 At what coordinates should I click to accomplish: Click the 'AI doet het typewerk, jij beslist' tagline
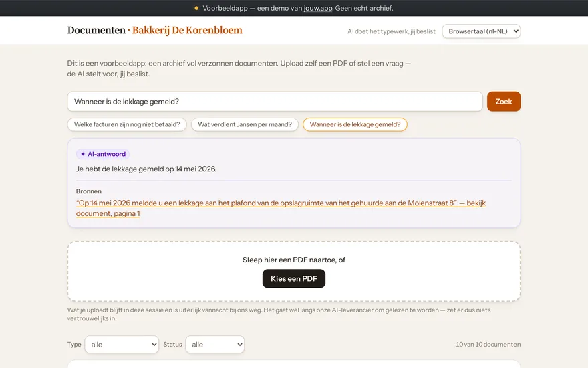(x=392, y=31)
